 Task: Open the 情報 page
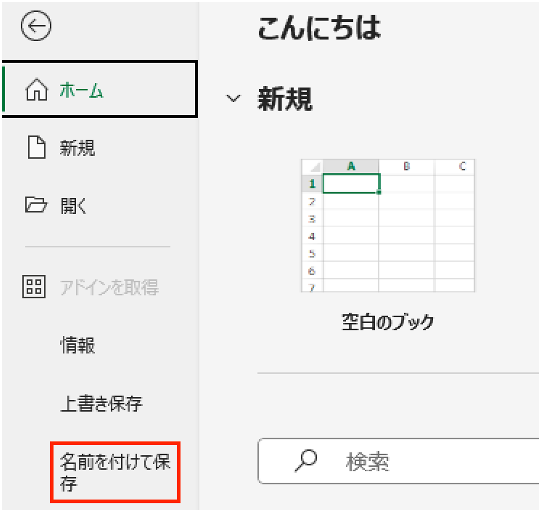click(x=77, y=346)
